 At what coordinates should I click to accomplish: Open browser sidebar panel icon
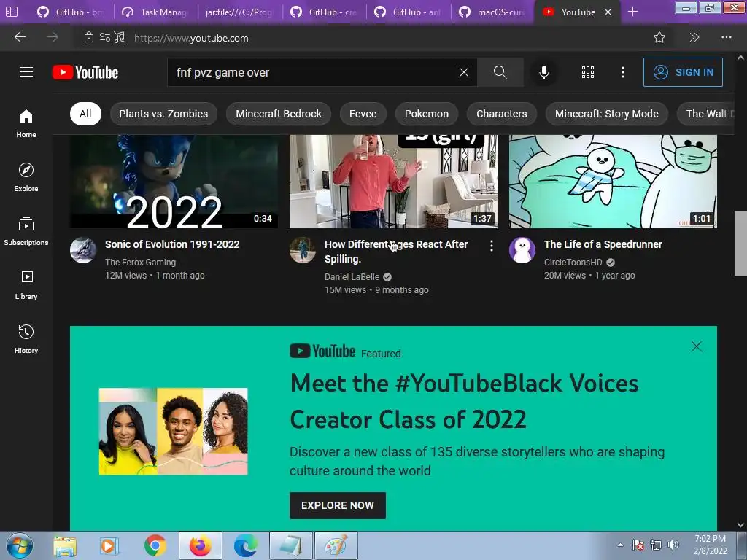pos(12,12)
